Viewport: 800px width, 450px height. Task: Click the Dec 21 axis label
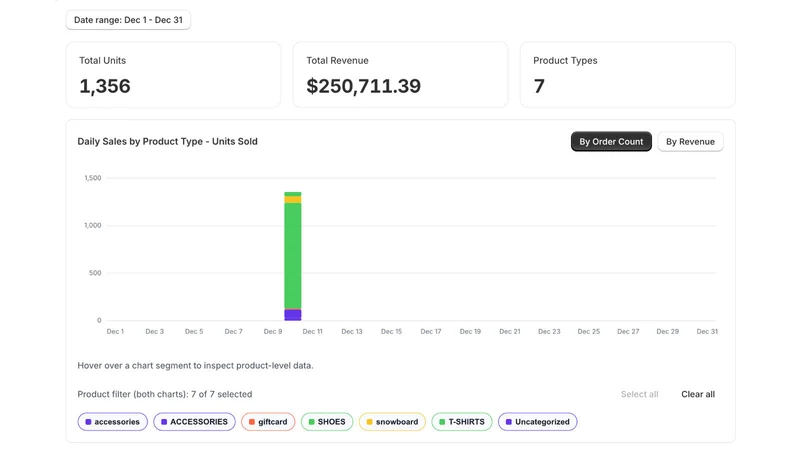point(510,332)
